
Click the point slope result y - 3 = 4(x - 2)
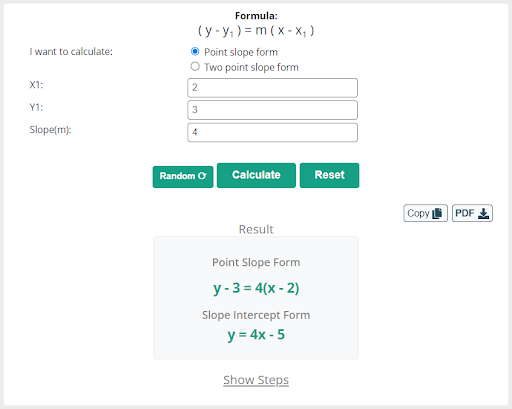[x=256, y=288]
